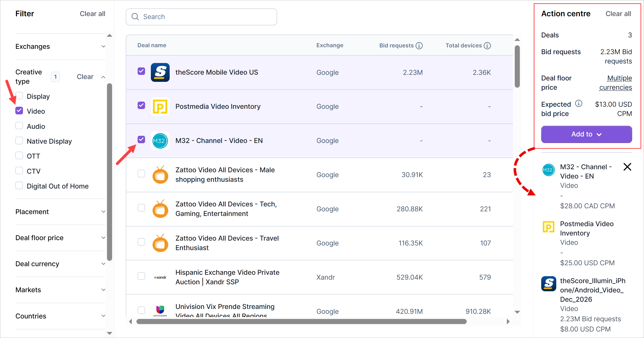Viewport: 644px width, 338px height.
Task: Click Clear next to Creative type
Action: point(85,77)
